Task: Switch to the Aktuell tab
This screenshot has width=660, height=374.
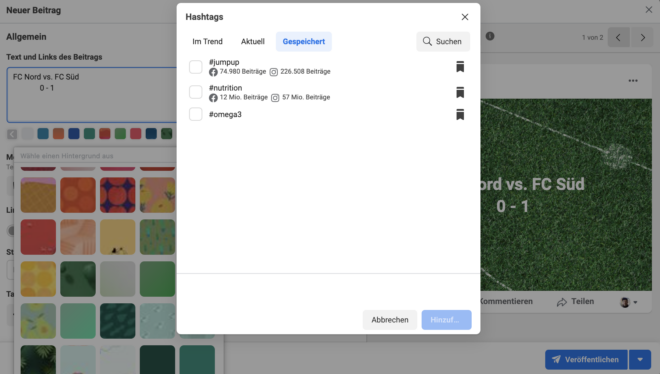Action: (x=253, y=41)
